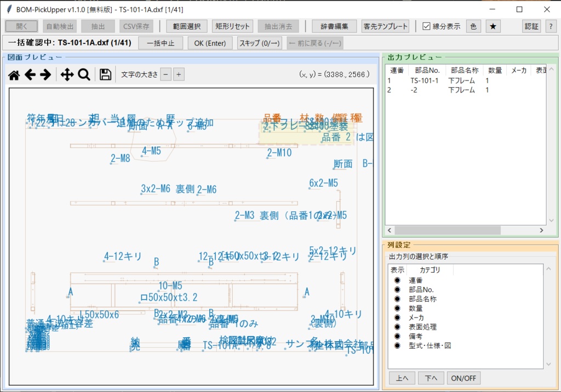Image resolution: width=561 pixels, height=392 pixels.
Task: Toggle visibility of 表面処理 column
Action: [397, 327]
